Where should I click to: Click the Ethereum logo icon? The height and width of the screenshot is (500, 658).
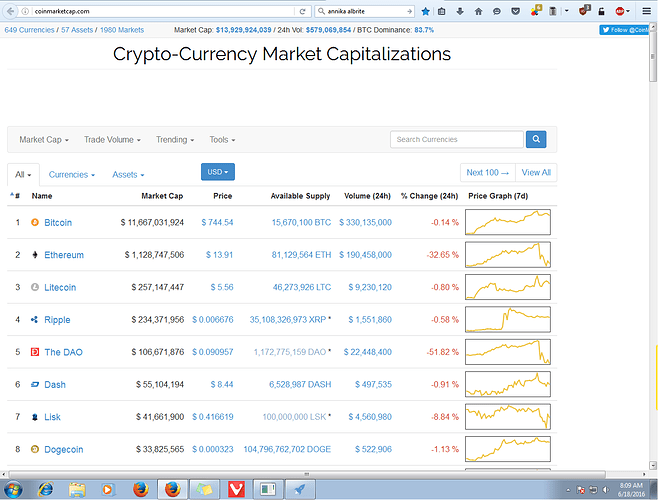[35, 254]
